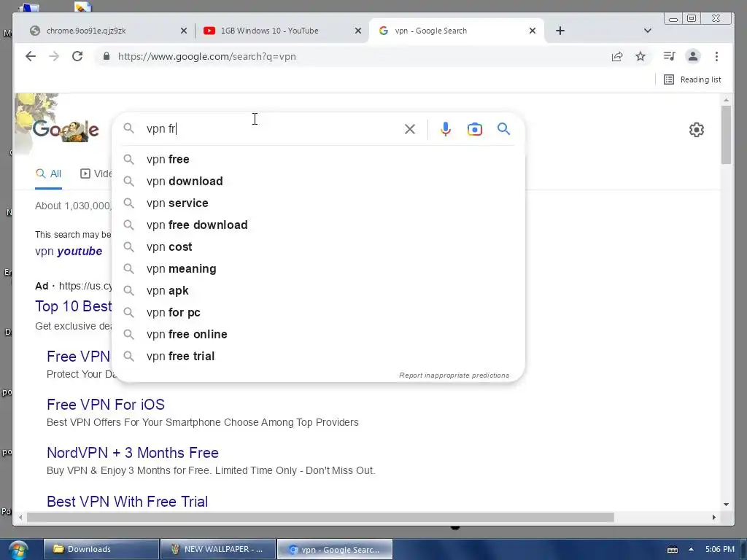Click Report inappropriate predictions
The width and height of the screenshot is (747, 560).
[454, 376]
